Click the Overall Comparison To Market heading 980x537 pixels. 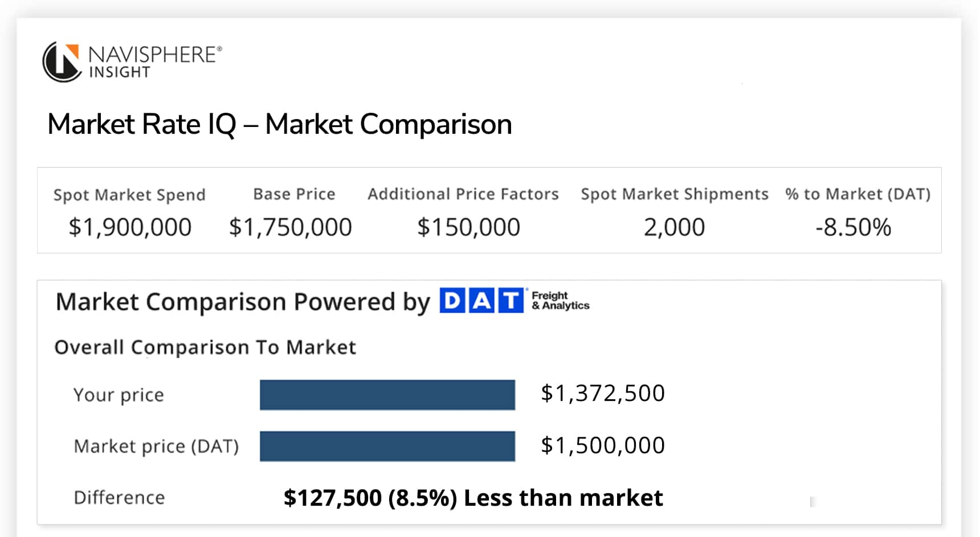pos(205,347)
